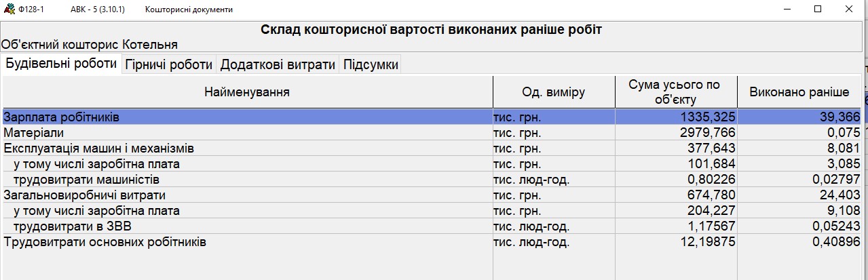868x280 pixels.
Task: Select the трудовитрати машиністів row
Action: pos(432,180)
